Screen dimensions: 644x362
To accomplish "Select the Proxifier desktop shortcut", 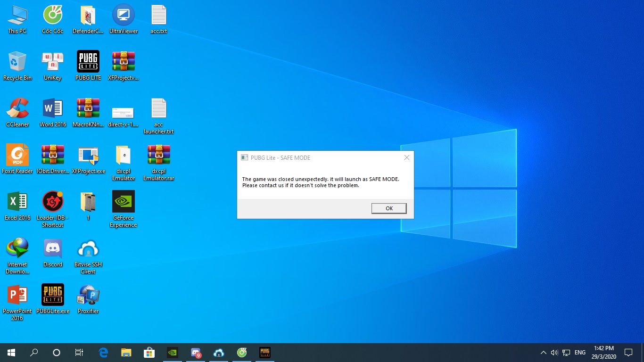I will [x=88, y=300].
